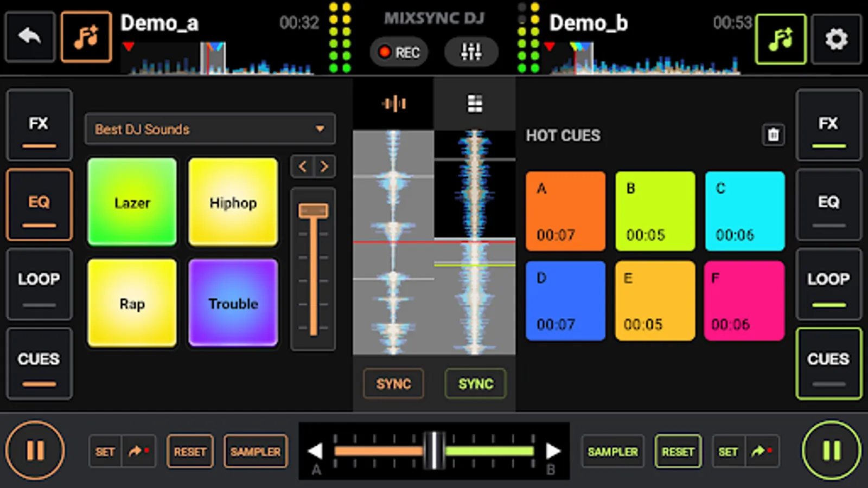Click the previous chevron above the fader
This screenshot has width=868, height=488.
pos(302,166)
